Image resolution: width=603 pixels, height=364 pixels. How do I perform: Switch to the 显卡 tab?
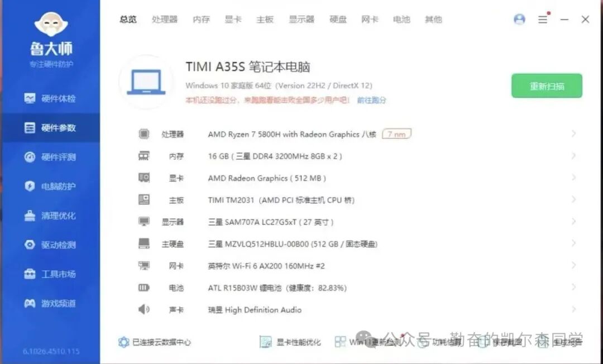click(233, 19)
